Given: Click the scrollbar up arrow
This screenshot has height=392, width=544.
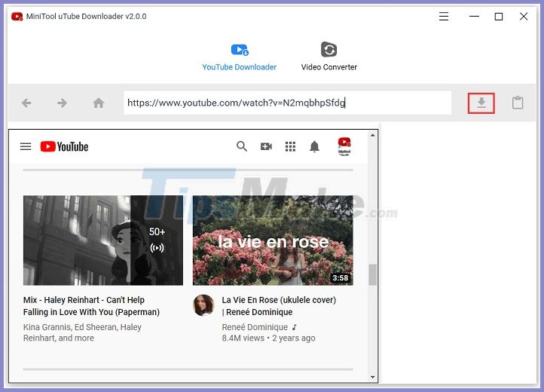Looking at the screenshot, I should pyautogui.click(x=373, y=135).
